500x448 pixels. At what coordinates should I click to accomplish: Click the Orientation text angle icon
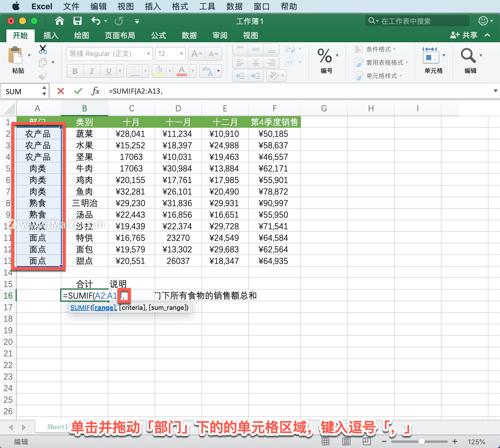pos(274,76)
